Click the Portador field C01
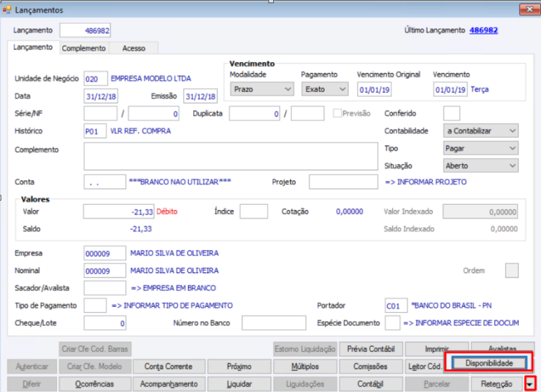The width and height of the screenshot is (541, 392). (x=396, y=305)
